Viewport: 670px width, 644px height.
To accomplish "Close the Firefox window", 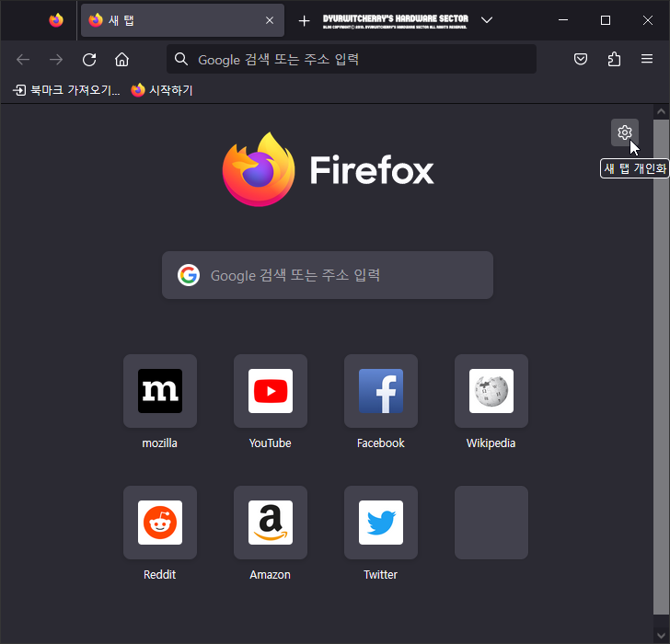I will 647,20.
